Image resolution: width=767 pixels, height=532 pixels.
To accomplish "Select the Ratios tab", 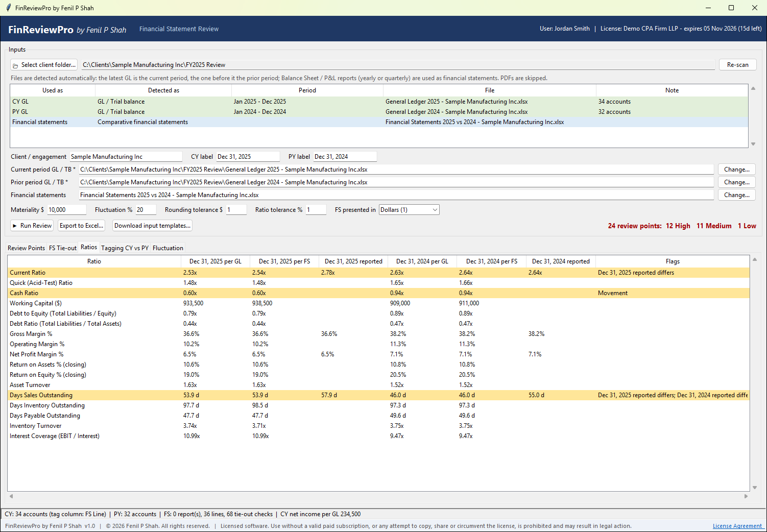I will [x=89, y=247].
